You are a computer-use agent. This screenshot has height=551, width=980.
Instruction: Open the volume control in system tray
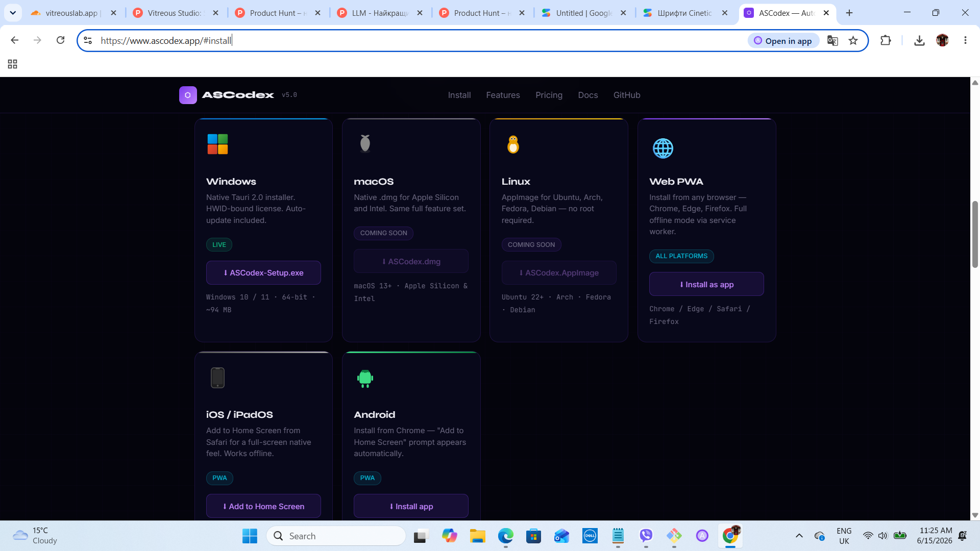(883, 536)
